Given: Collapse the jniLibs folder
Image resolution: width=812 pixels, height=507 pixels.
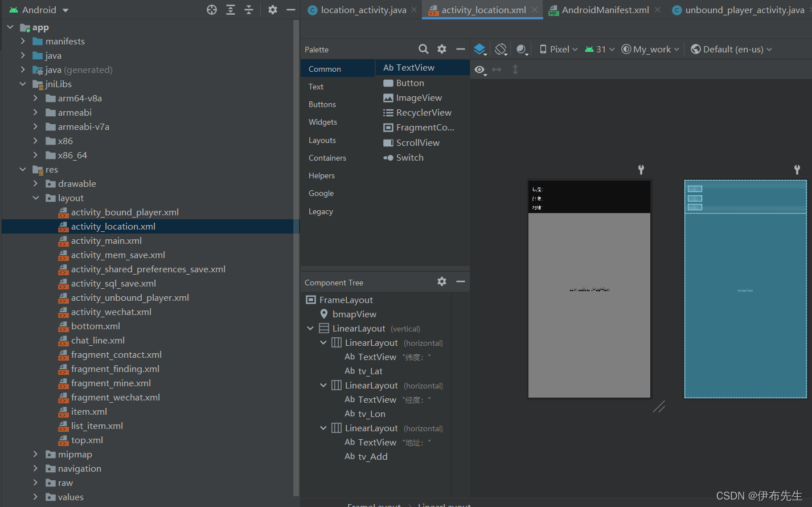Looking at the screenshot, I should tap(23, 84).
